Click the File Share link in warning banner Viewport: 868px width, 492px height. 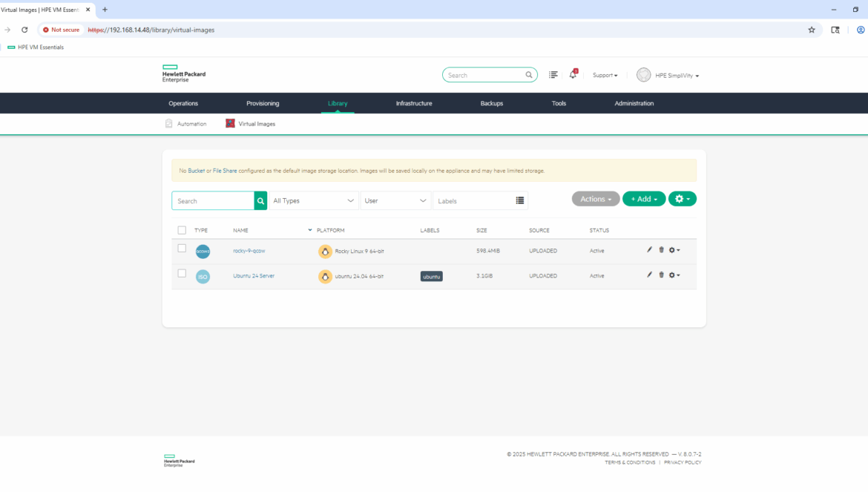(x=225, y=171)
